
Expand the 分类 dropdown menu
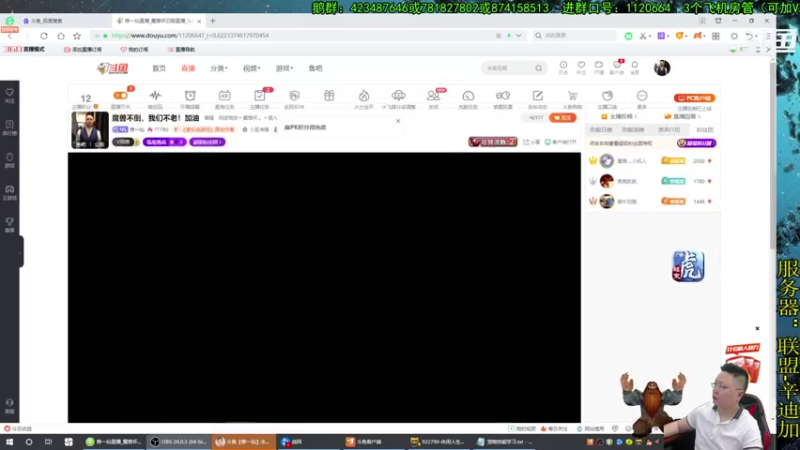(x=219, y=68)
